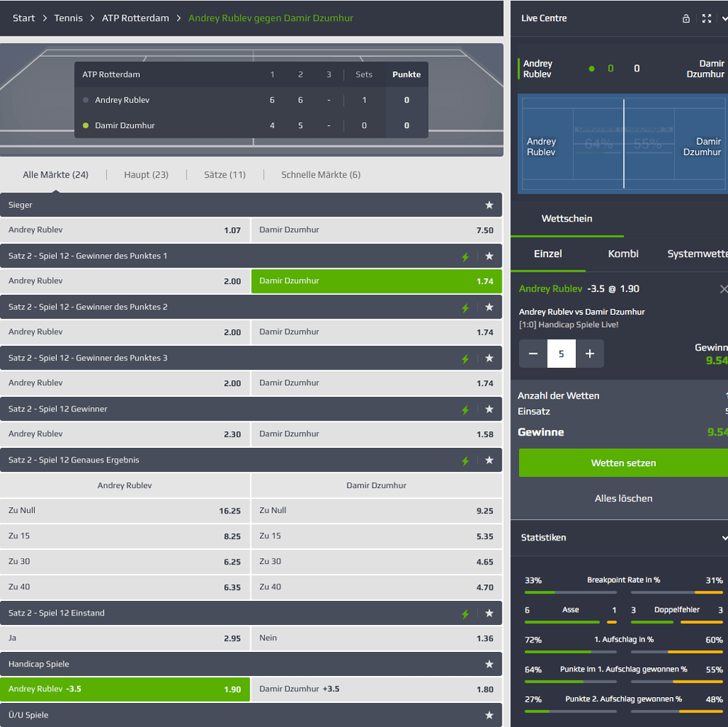Select the Wettschein tab
The height and width of the screenshot is (727, 728).
click(x=567, y=219)
